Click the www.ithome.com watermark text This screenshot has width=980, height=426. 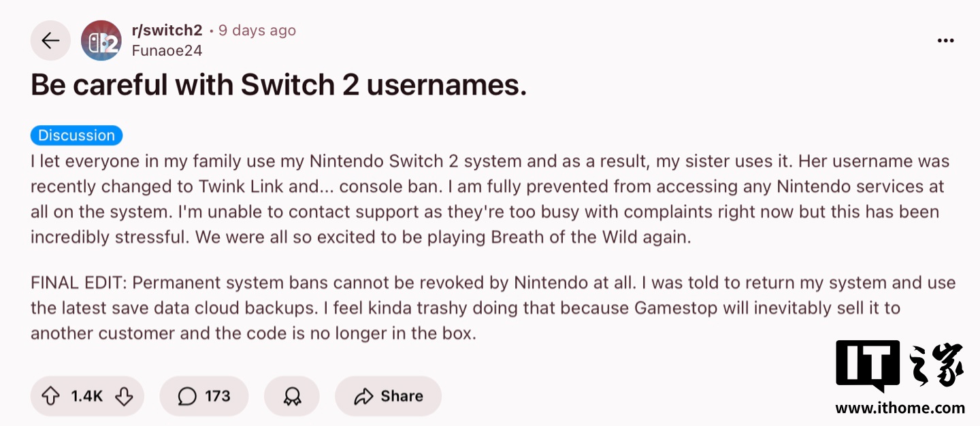[x=900, y=408]
